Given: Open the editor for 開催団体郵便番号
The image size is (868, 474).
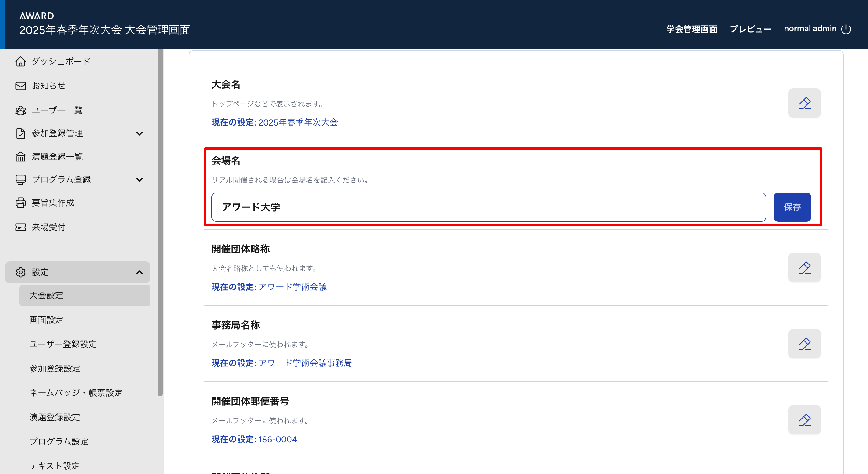Looking at the screenshot, I should 804,420.
